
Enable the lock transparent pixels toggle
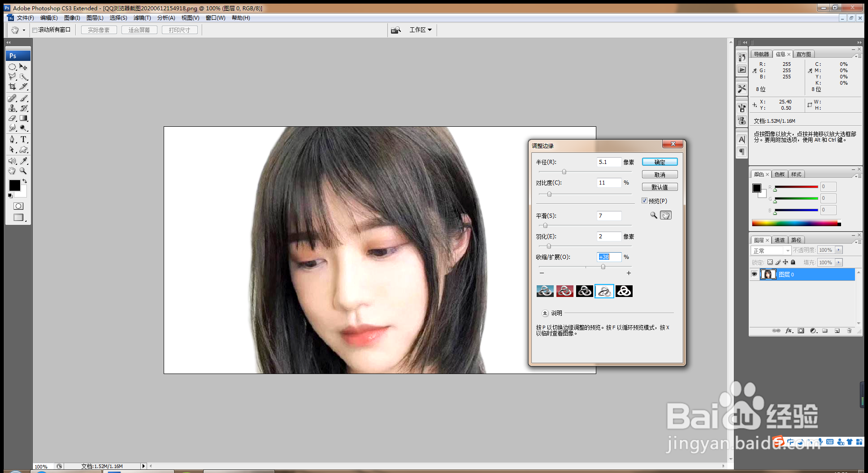tap(770, 262)
